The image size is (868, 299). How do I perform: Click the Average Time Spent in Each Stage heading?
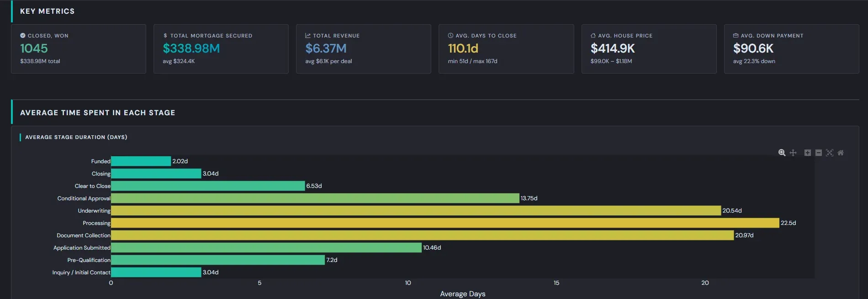click(x=97, y=112)
